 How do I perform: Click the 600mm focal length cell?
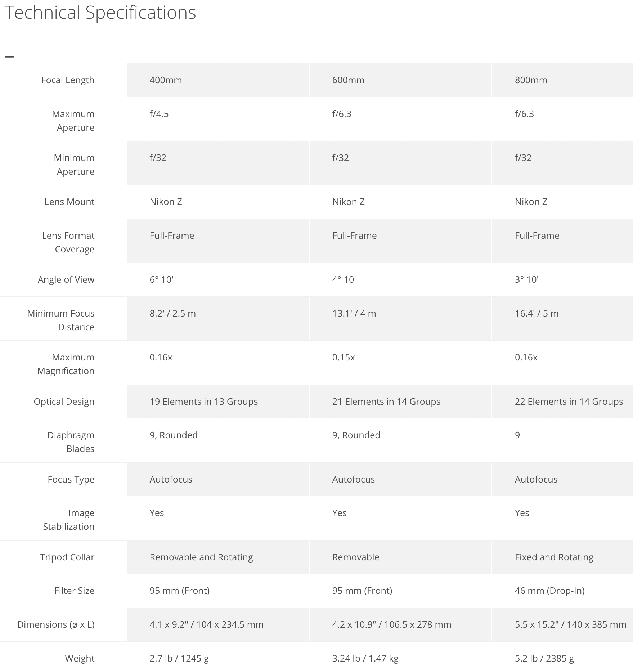tap(348, 80)
